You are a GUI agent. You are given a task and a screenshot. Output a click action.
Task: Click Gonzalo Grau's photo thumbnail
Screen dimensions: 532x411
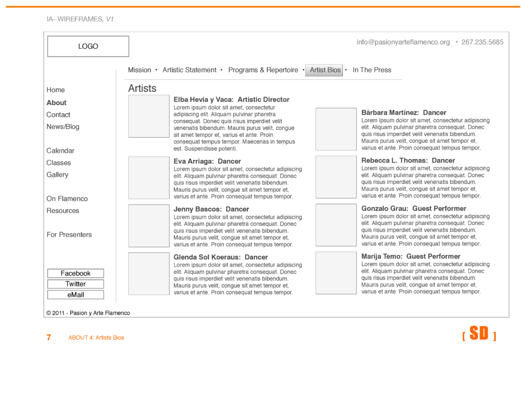[x=336, y=225]
